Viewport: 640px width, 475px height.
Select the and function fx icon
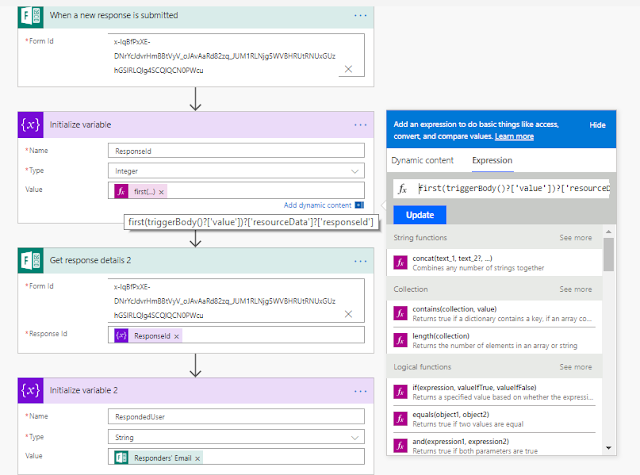click(x=400, y=446)
